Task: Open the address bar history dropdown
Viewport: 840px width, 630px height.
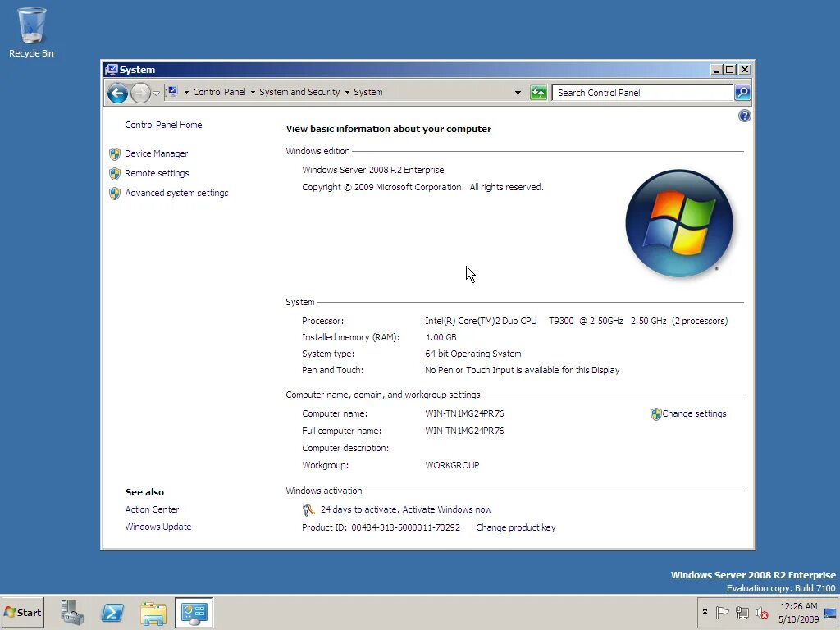Action: pos(518,93)
